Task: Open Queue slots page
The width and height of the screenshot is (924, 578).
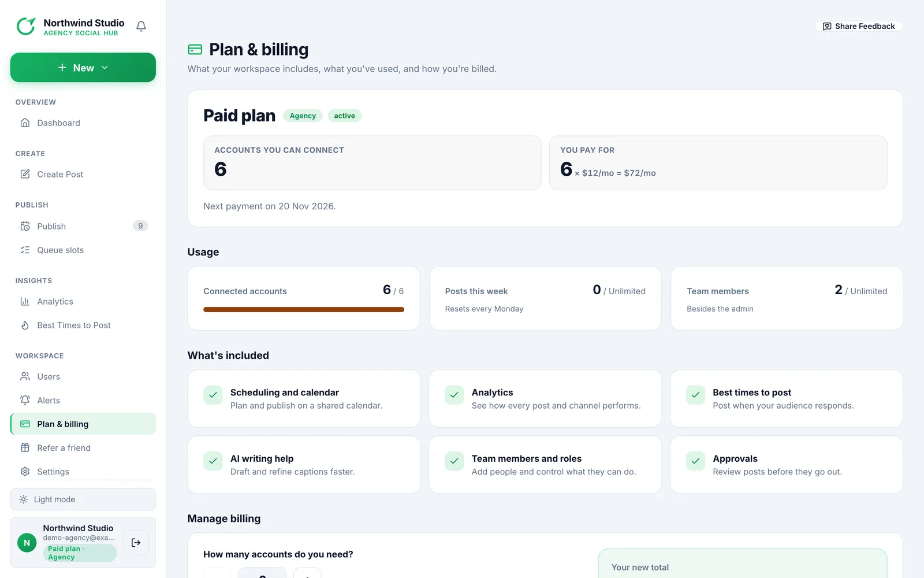Action: click(83, 250)
